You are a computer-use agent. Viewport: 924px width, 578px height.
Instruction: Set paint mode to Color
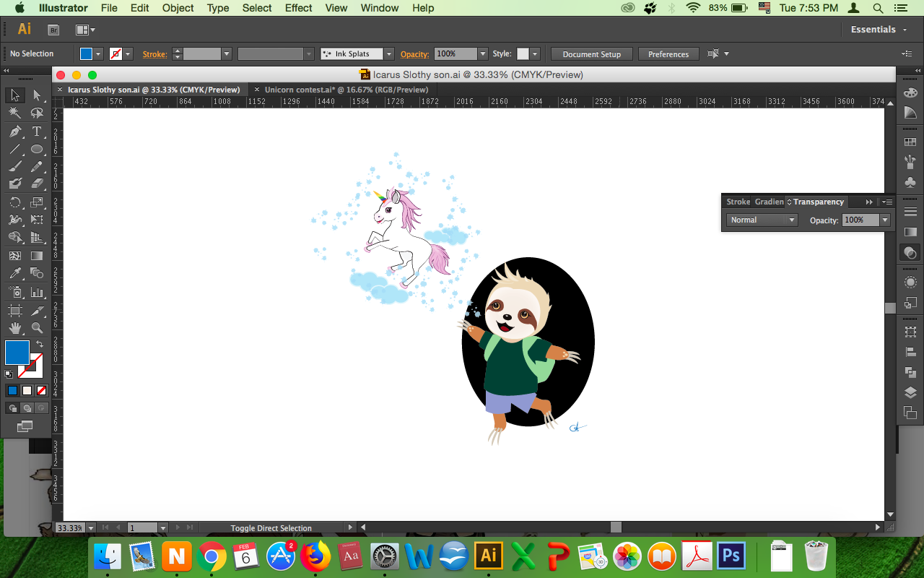pyautogui.click(x=12, y=390)
